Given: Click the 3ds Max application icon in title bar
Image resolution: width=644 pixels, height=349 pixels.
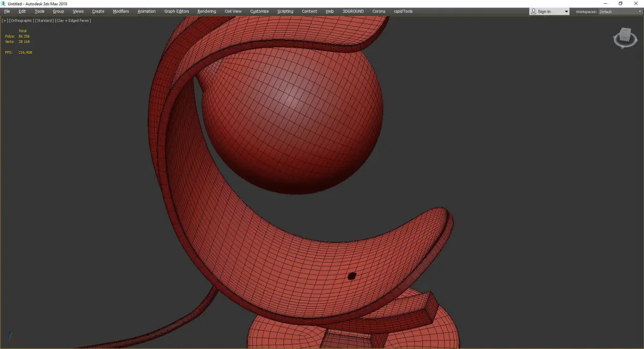Looking at the screenshot, I should pos(4,4).
